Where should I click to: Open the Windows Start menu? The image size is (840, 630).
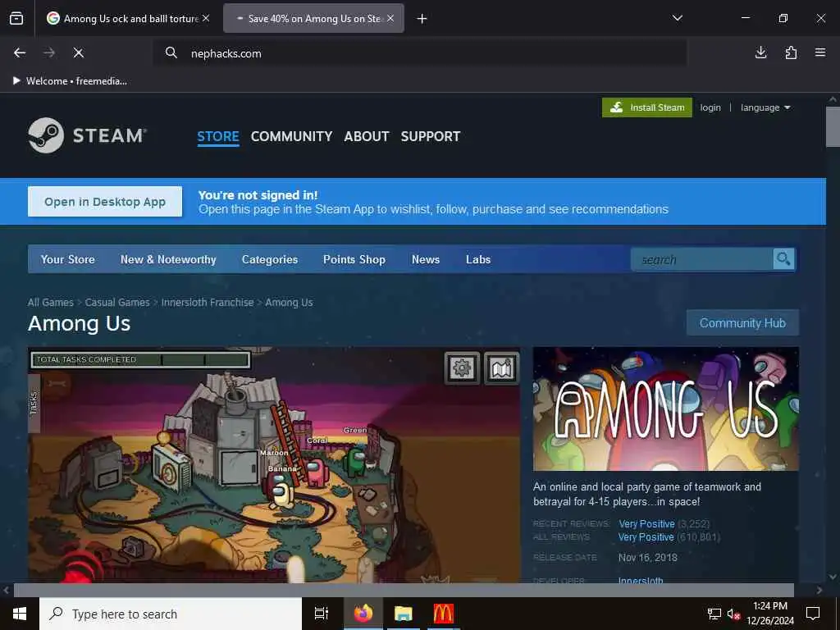pyautogui.click(x=20, y=614)
